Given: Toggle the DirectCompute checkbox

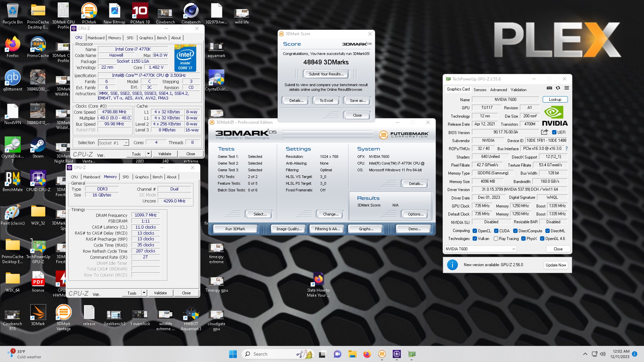Looking at the screenshot, I should click(515, 231).
